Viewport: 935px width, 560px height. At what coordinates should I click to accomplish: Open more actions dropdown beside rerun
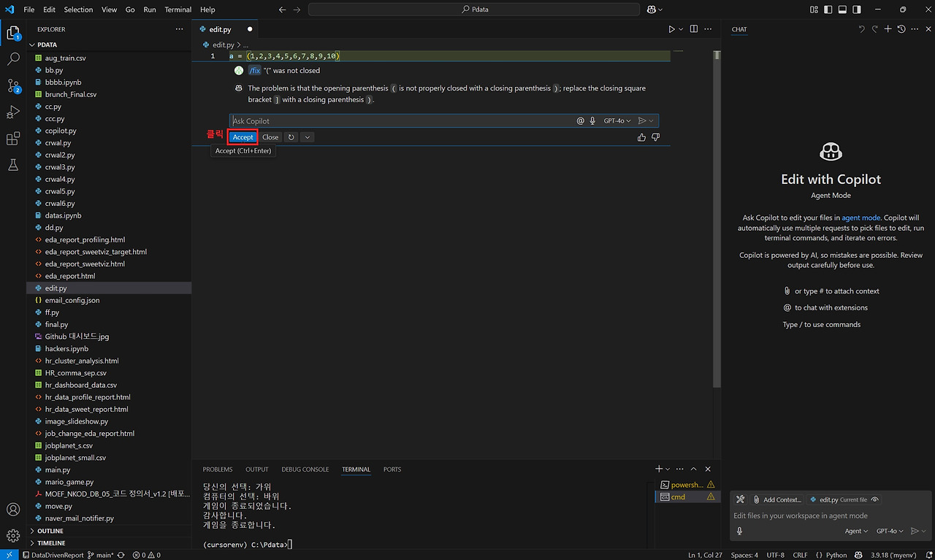coord(307,137)
